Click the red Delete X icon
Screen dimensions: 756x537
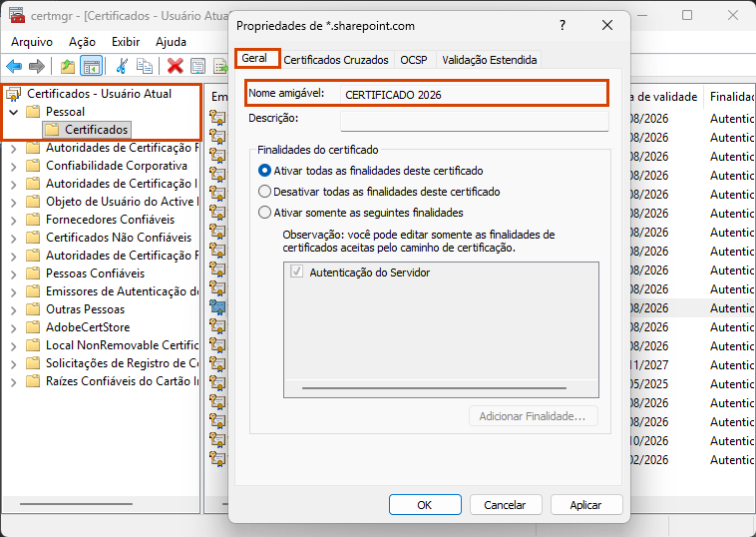[x=176, y=66]
